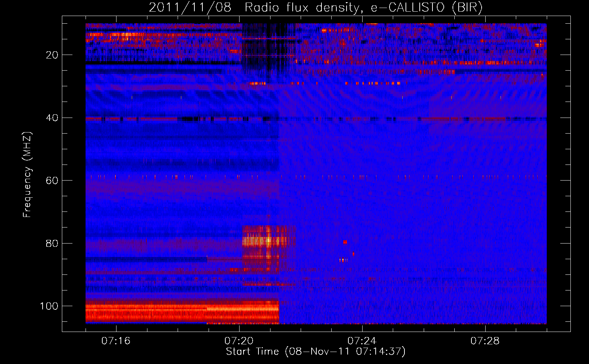This screenshot has width=589, height=364.
Task: Click the 100 MHz frequency tick label
Action: click(49, 306)
